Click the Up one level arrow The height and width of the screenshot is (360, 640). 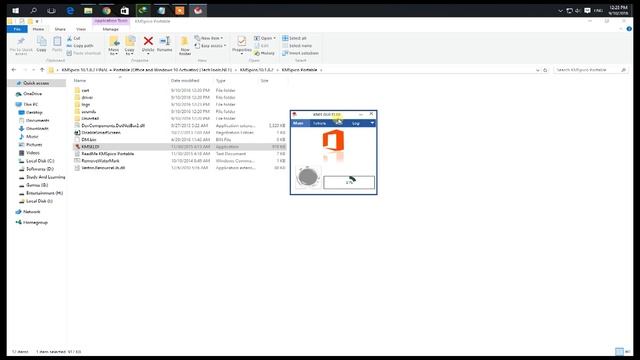pos(42,70)
